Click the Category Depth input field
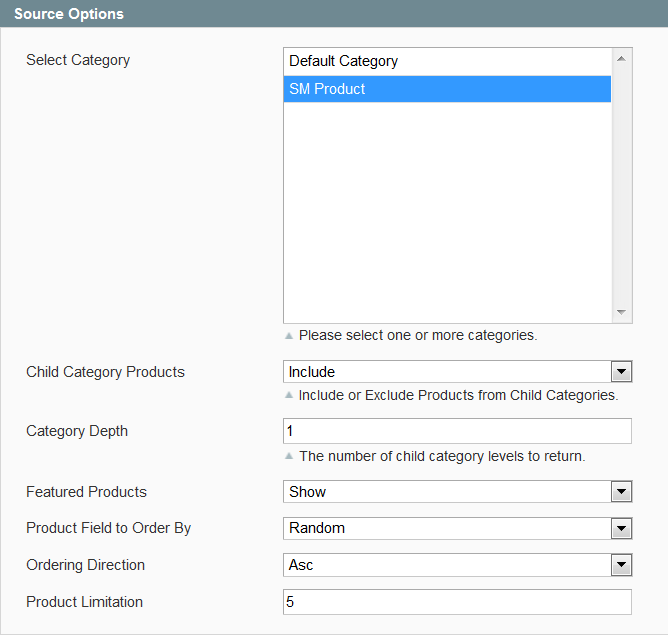The width and height of the screenshot is (668, 635). click(457, 431)
